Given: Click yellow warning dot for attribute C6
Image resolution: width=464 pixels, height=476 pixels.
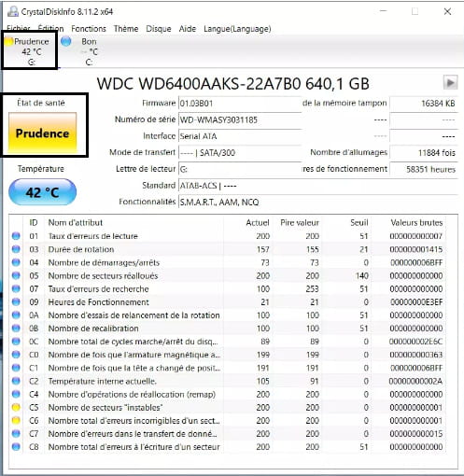Looking at the screenshot, I should pyautogui.click(x=16, y=421).
